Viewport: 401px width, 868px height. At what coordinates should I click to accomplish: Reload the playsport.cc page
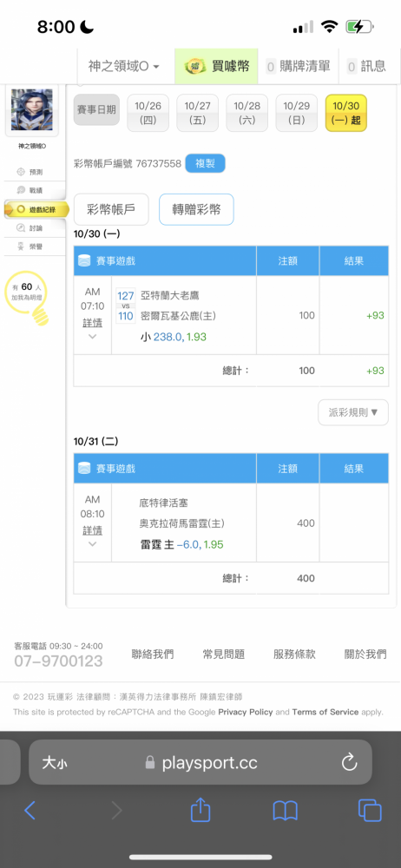pos(350,763)
